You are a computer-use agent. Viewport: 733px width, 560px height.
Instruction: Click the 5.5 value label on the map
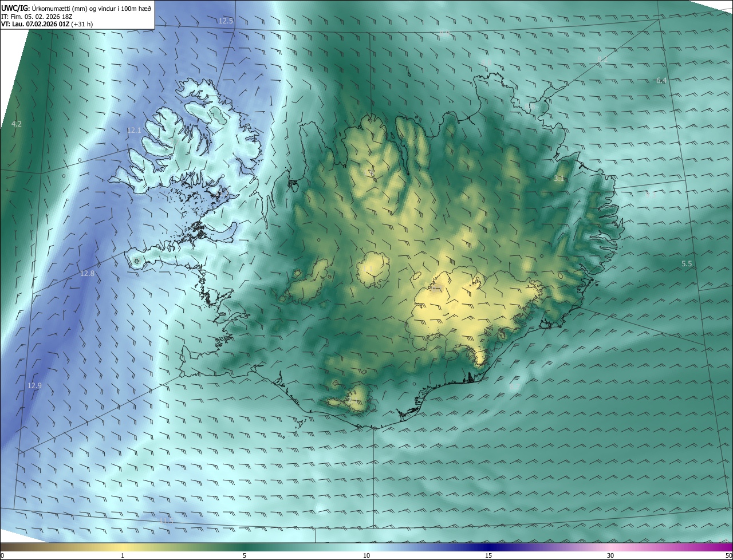tap(687, 264)
